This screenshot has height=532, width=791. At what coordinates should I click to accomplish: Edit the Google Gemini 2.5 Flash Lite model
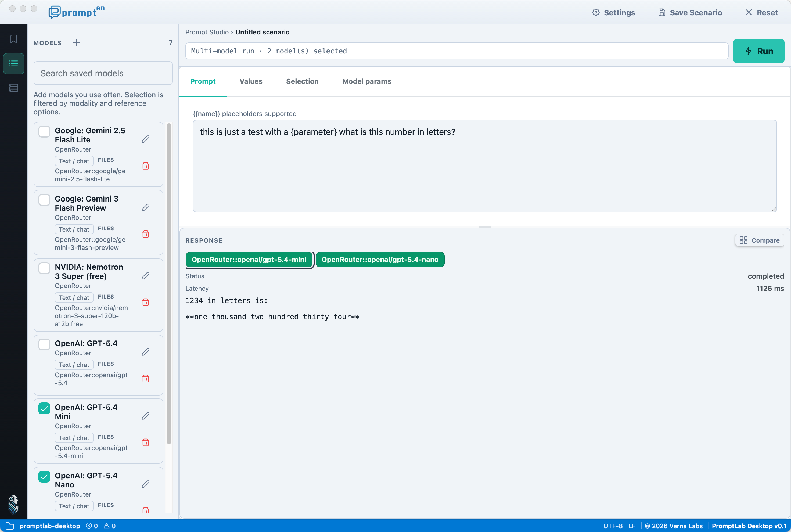click(x=146, y=139)
